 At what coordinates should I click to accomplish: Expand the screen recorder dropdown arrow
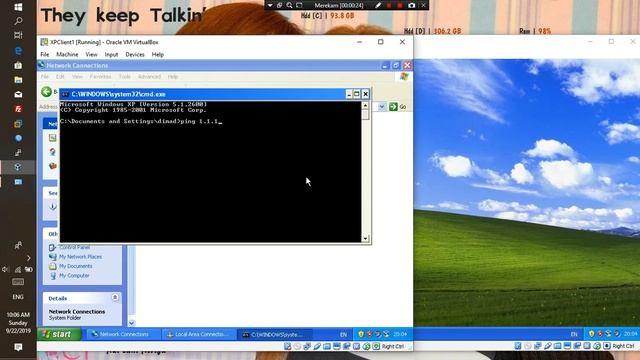(270, 5)
